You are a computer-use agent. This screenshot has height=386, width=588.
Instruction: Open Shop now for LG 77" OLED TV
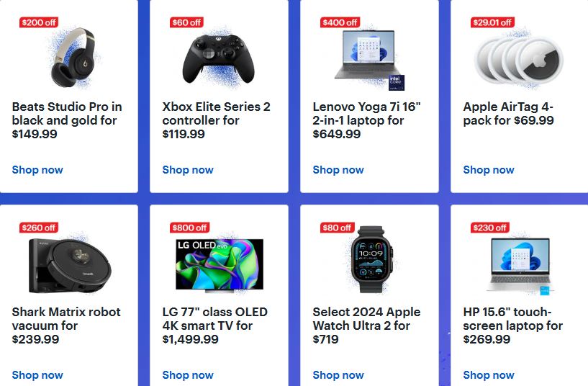(x=188, y=375)
